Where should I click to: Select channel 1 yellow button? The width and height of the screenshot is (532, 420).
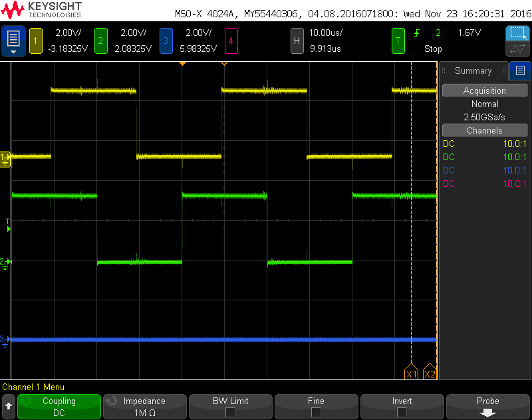[x=36, y=41]
